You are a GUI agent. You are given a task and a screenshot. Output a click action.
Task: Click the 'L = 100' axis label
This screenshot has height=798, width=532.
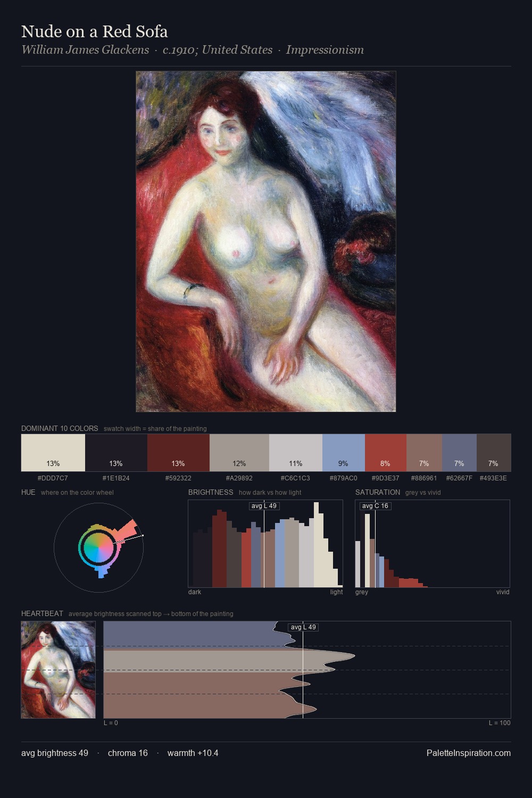pos(500,723)
